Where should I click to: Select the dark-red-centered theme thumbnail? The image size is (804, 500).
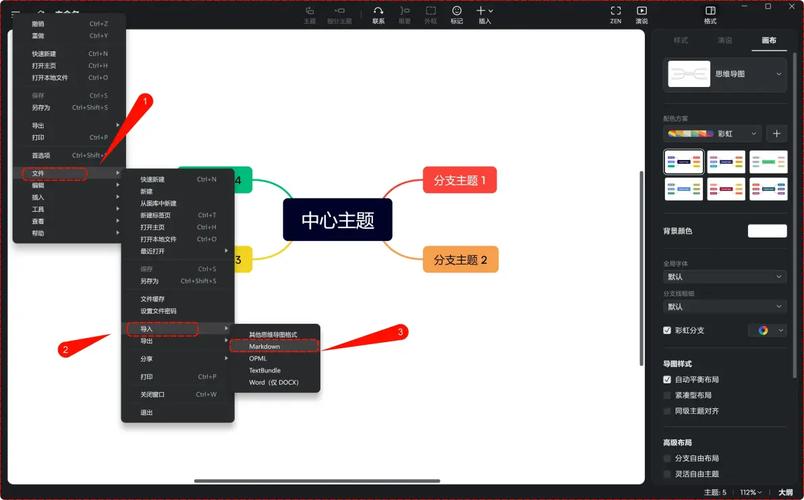click(726, 189)
